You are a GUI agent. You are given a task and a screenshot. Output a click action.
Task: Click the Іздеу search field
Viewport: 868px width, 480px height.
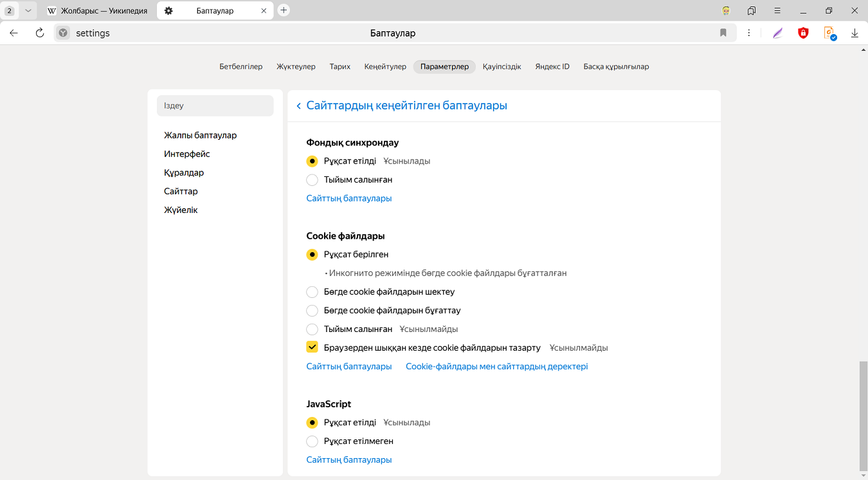[215, 106]
